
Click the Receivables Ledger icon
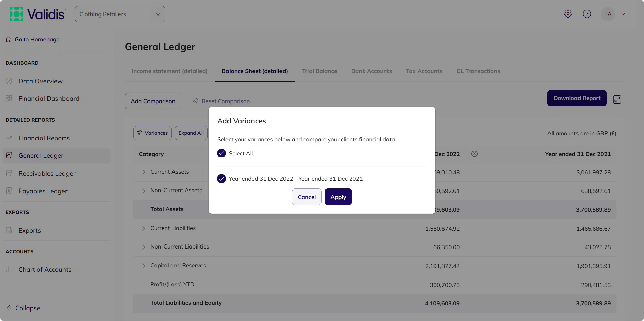(x=9, y=173)
